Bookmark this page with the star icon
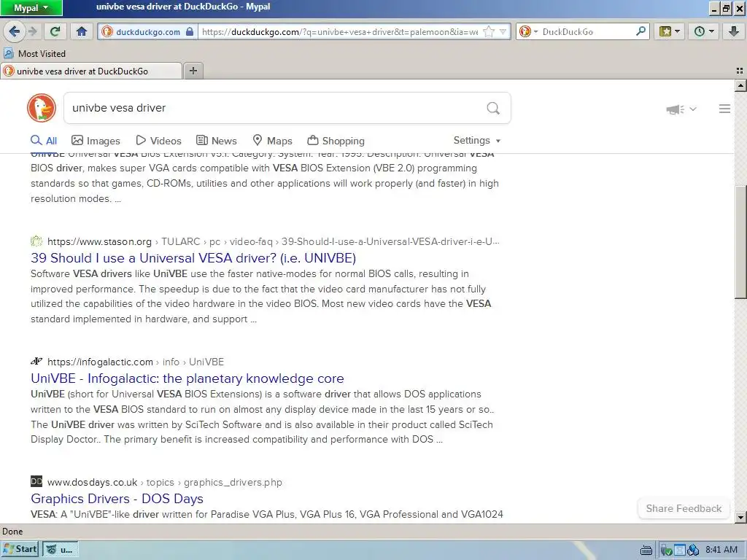The image size is (747, 560). coord(488,32)
